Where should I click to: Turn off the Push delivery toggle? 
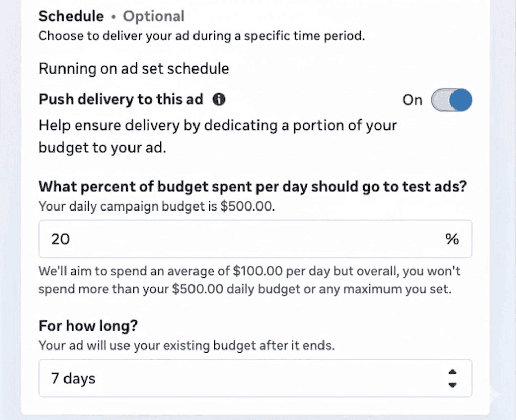pos(451,100)
